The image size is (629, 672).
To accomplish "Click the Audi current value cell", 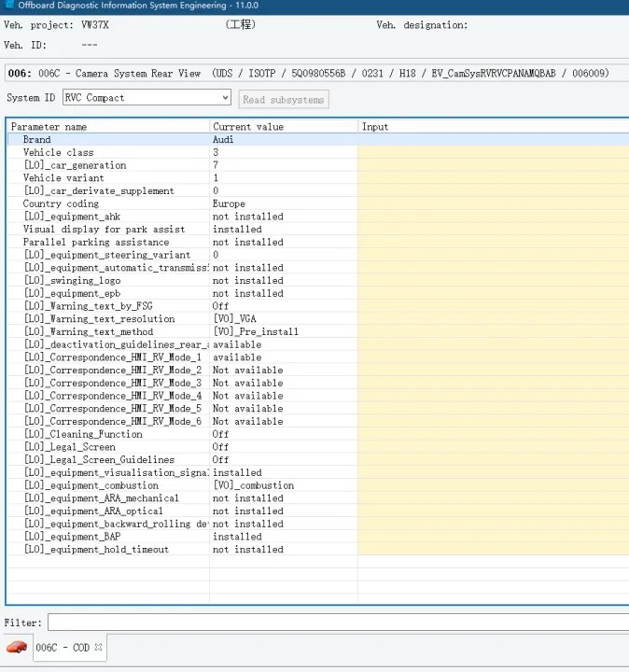I will pos(284,139).
